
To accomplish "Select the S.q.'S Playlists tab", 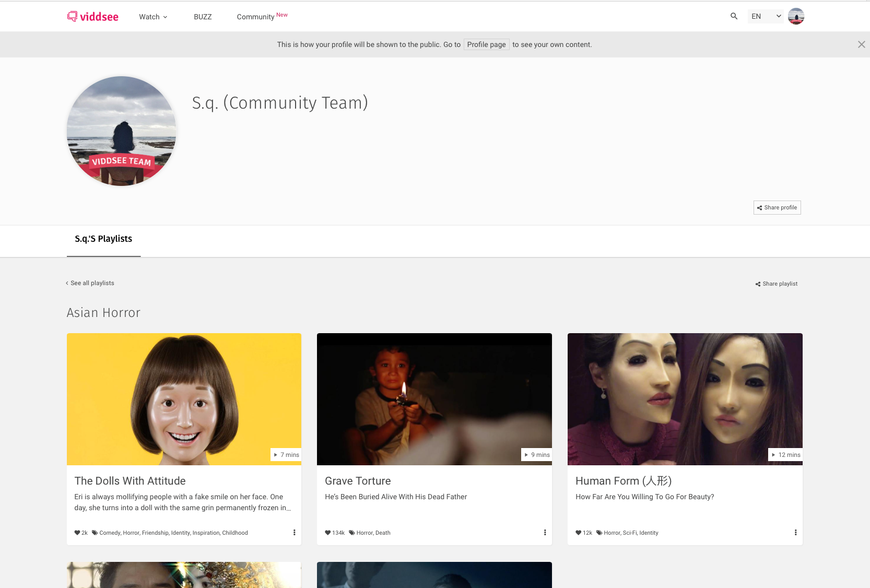I will pos(103,239).
